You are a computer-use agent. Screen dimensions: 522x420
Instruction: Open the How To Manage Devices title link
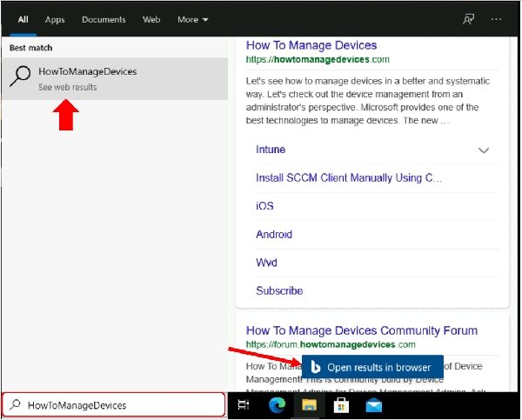coord(311,45)
